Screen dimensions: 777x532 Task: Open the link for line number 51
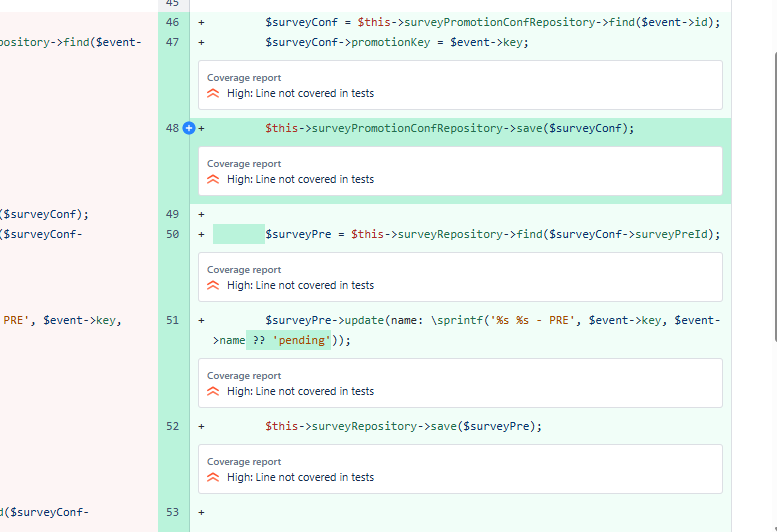tap(172, 320)
